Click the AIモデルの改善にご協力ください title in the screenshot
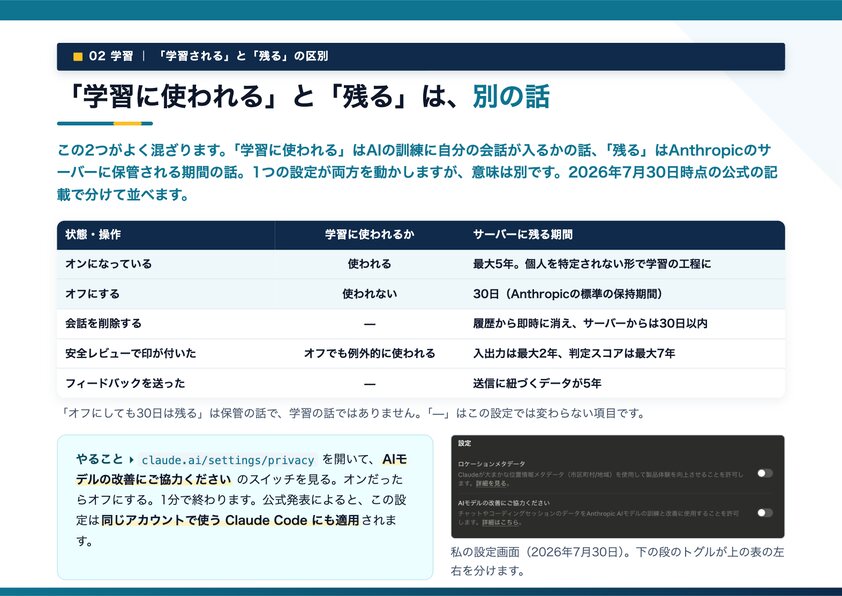Screen dimensions: 842x596 point(504,503)
